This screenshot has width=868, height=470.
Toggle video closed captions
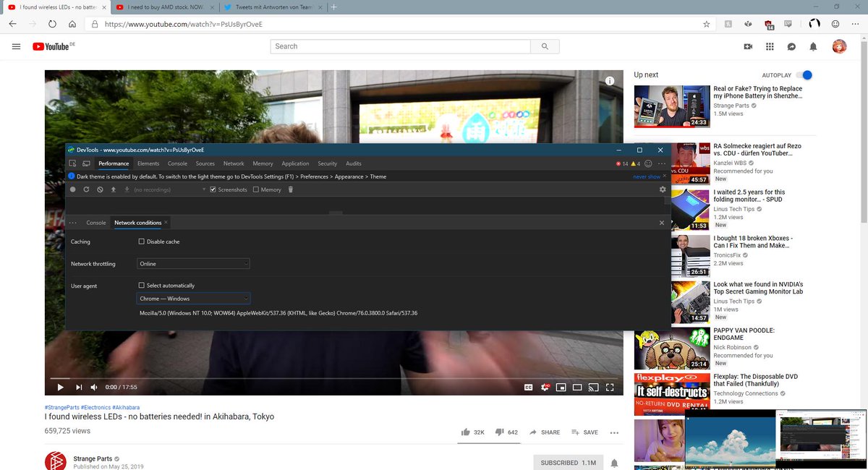[528, 388]
